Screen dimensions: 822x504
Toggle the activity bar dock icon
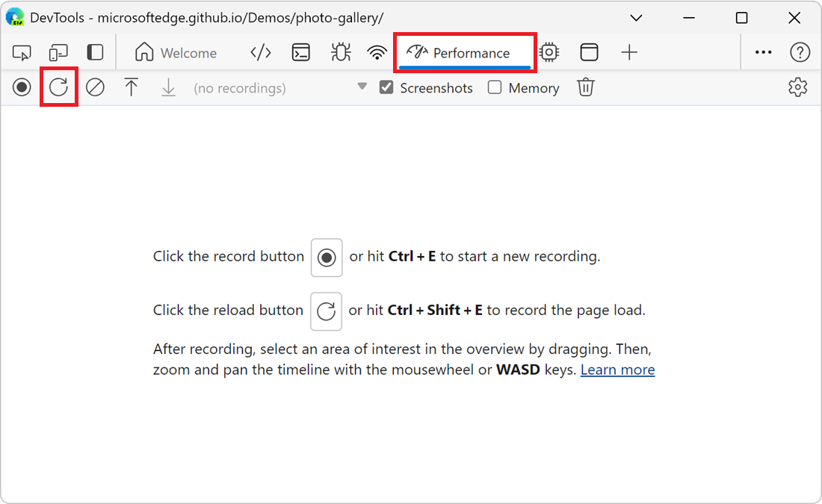pos(95,53)
